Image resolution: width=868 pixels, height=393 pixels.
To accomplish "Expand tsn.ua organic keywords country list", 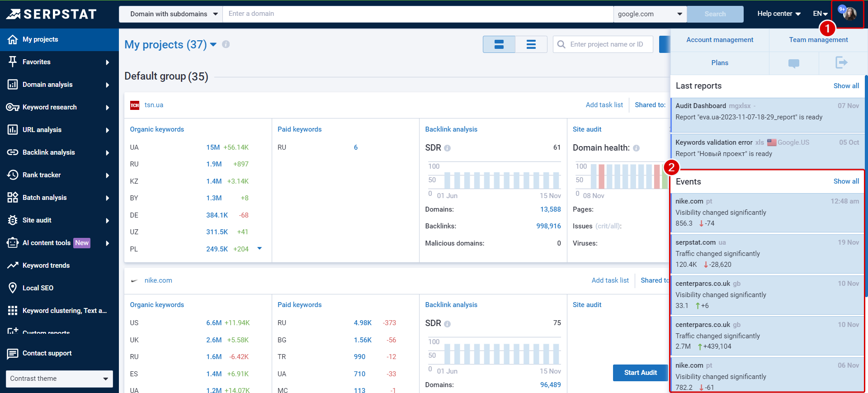I will click(x=259, y=248).
